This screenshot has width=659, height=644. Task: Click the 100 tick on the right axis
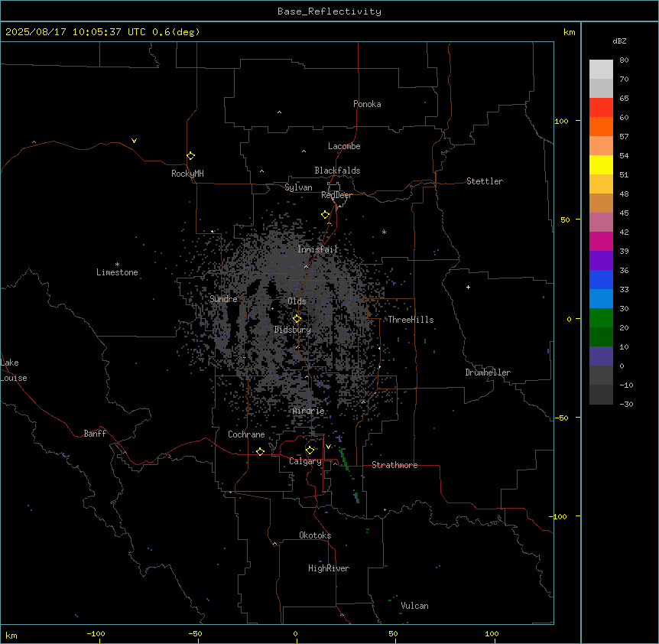(561, 121)
